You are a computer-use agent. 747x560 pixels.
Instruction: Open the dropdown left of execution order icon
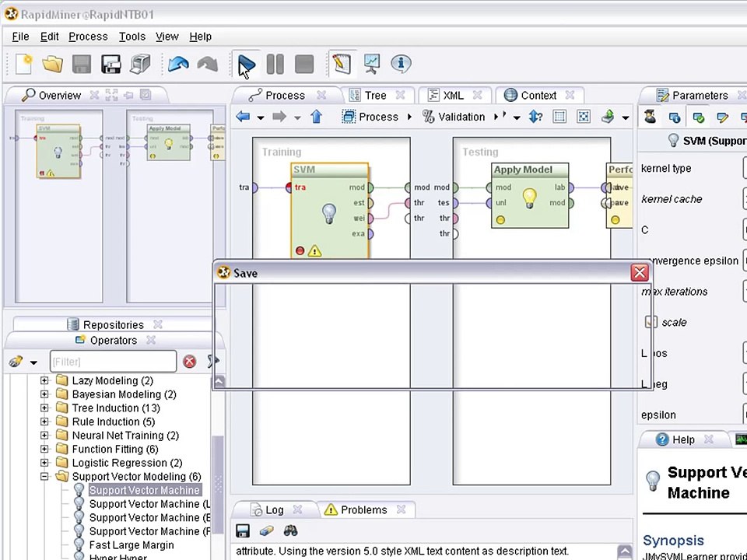517,117
